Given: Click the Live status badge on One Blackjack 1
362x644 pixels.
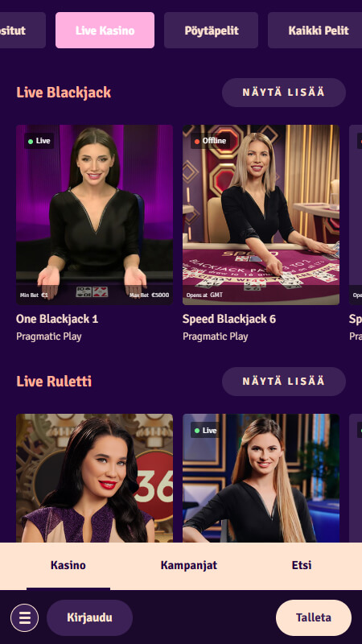Looking at the screenshot, I should point(39,141).
